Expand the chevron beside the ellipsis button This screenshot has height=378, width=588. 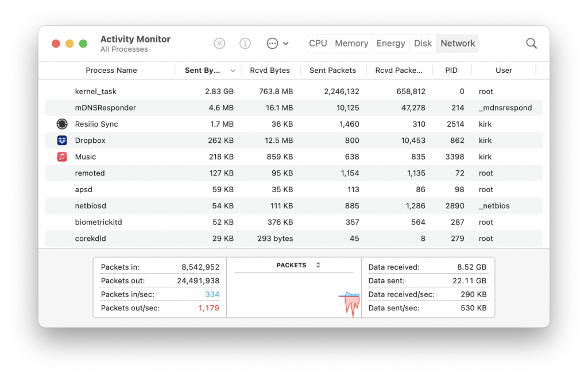tap(286, 44)
